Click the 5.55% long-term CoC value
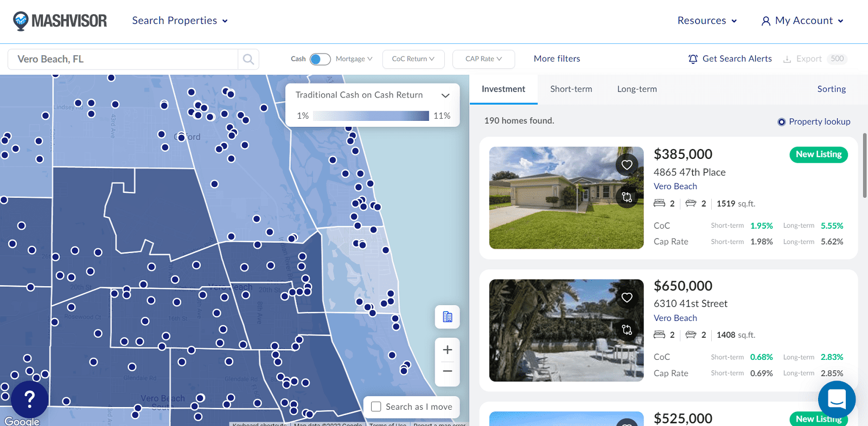Screen dimensions: 868x426 (x=832, y=226)
